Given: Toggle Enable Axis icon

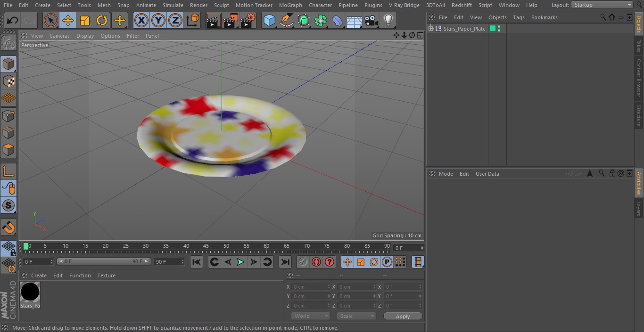Looking at the screenshot, I should click(8, 171).
